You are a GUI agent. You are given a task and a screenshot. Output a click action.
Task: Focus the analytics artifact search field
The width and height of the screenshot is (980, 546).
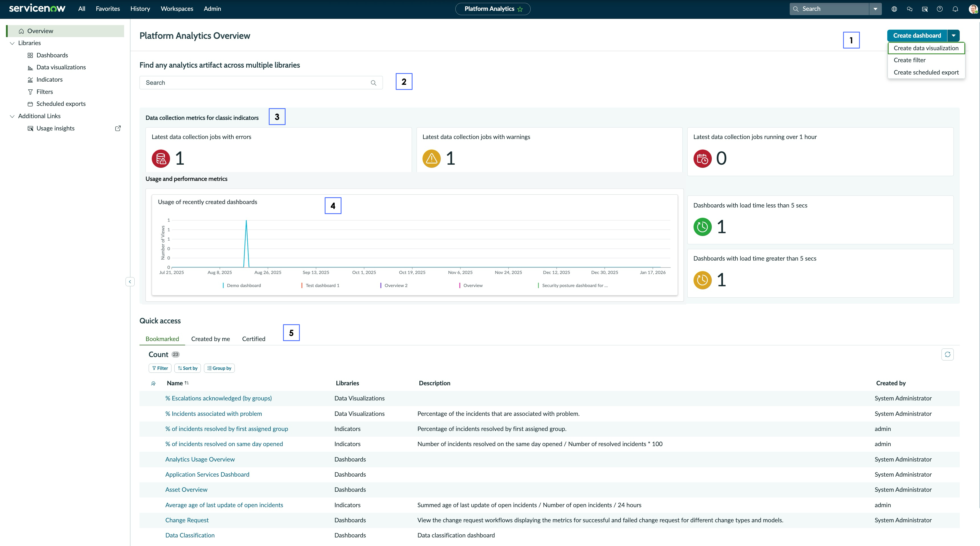[261, 83]
